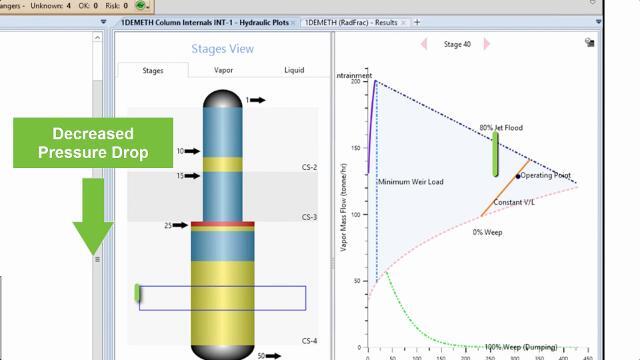The width and height of the screenshot is (640, 360).
Task: Close the 1DEMETH RadFrac Results tab
Action: click(x=403, y=23)
